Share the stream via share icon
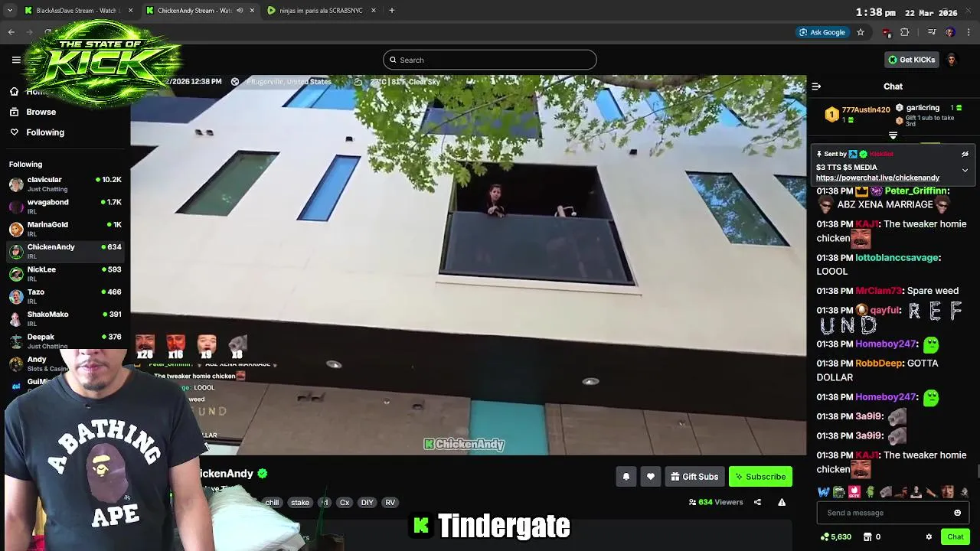 pos(757,502)
